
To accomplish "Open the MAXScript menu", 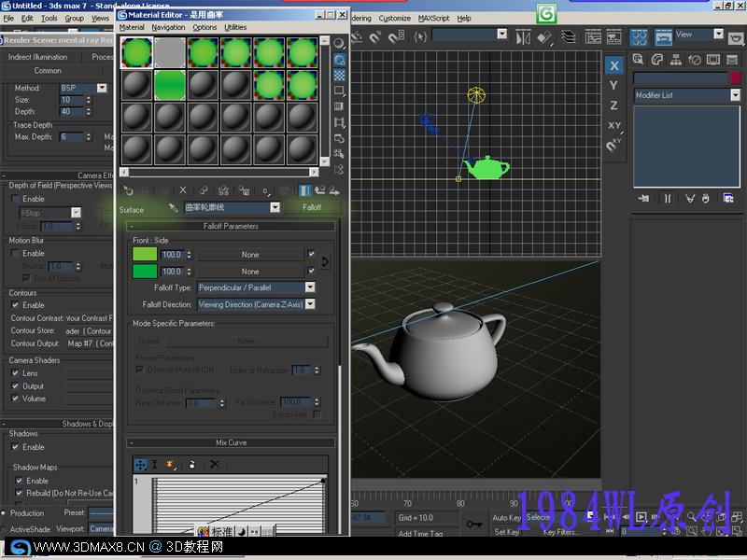I will tap(432, 18).
